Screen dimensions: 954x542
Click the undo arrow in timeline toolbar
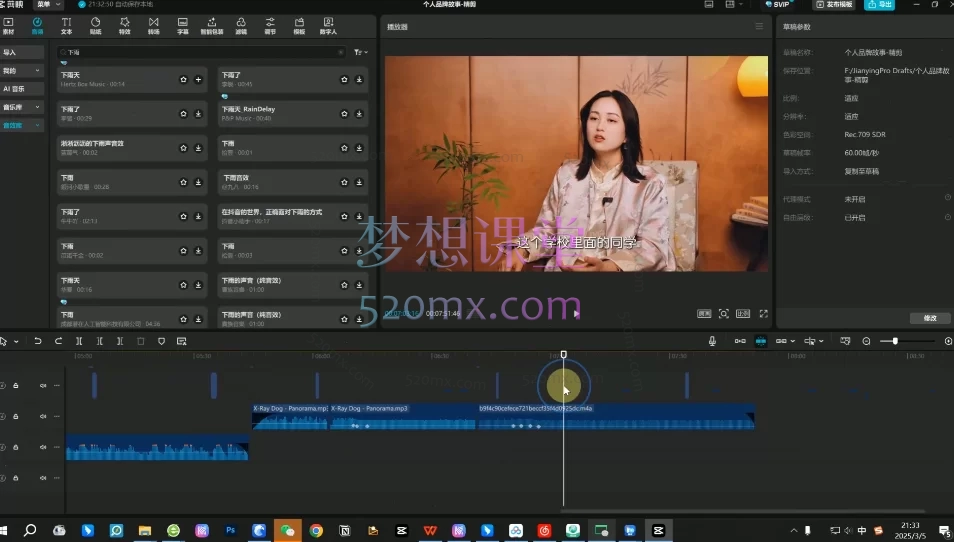click(x=38, y=341)
